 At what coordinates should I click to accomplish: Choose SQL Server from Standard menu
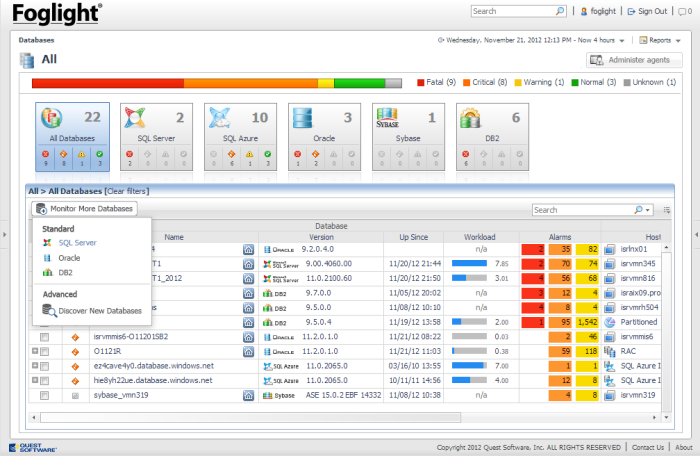click(77, 243)
